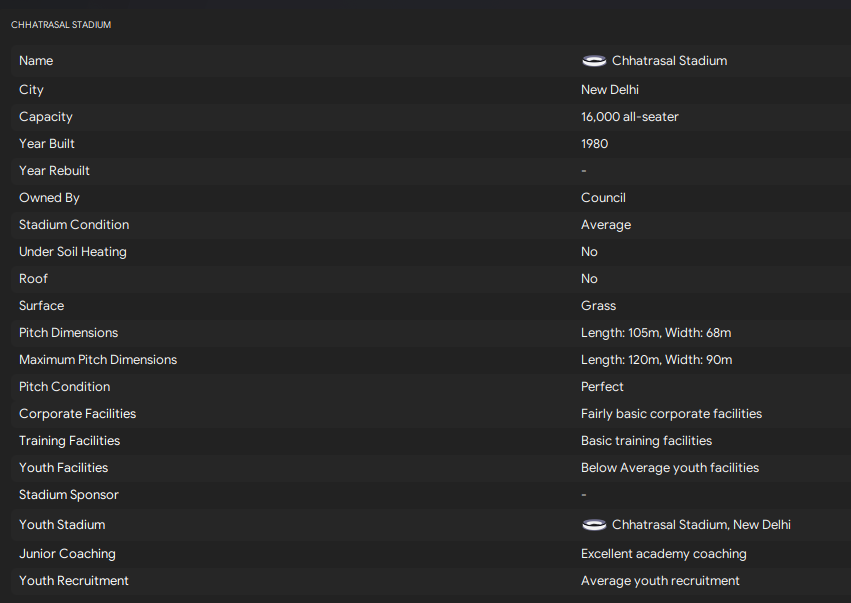The height and width of the screenshot is (603, 851).
Task: Open the 'Chhatrasal Stadium, New Delhi' youth stadium link
Action: click(x=701, y=525)
